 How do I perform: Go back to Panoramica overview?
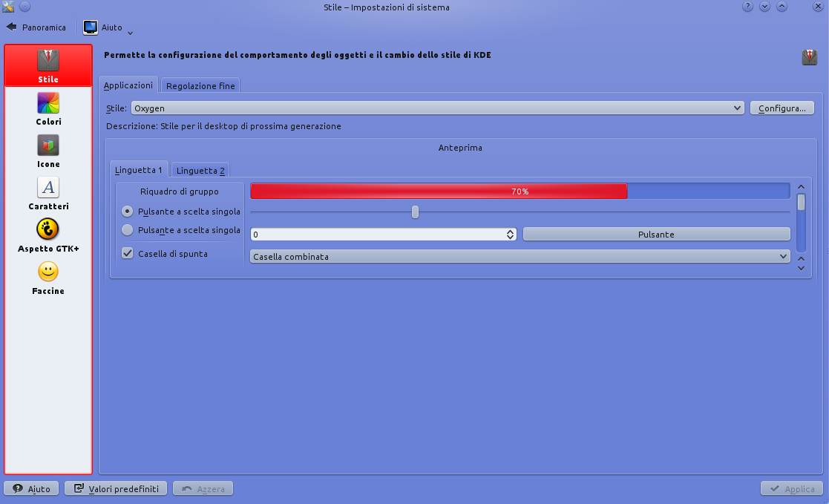36,27
